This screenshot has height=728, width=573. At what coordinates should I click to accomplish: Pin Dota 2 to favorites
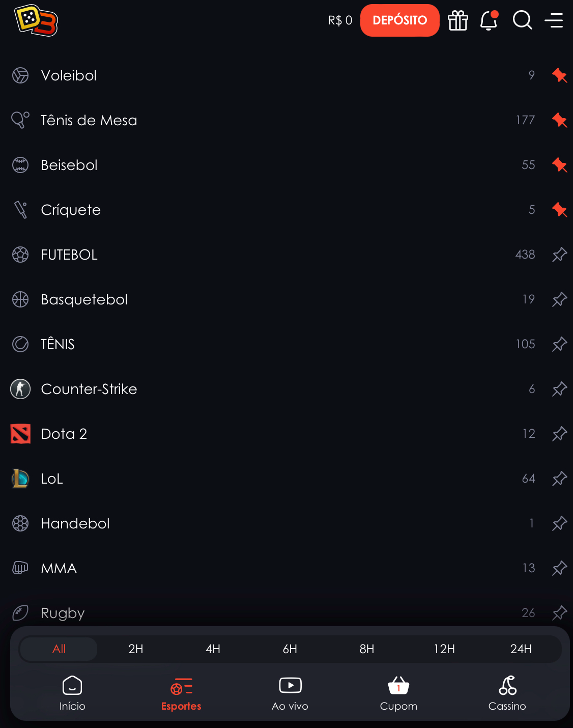point(559,434)
